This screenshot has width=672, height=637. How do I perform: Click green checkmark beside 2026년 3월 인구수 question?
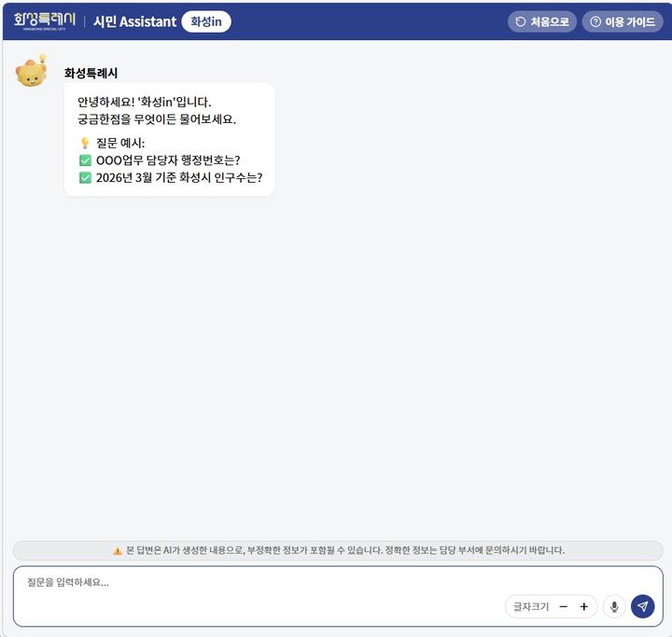point(85,178)
